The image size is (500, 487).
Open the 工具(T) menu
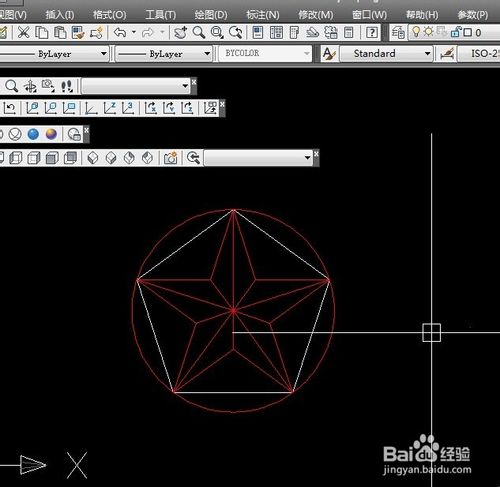pyautogui.click(x=161, y=15)
